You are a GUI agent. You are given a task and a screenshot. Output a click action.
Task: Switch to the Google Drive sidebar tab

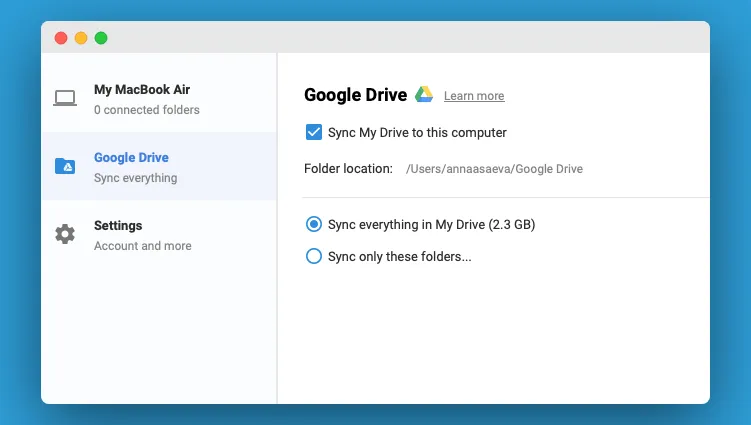click(x=159, y=166)
